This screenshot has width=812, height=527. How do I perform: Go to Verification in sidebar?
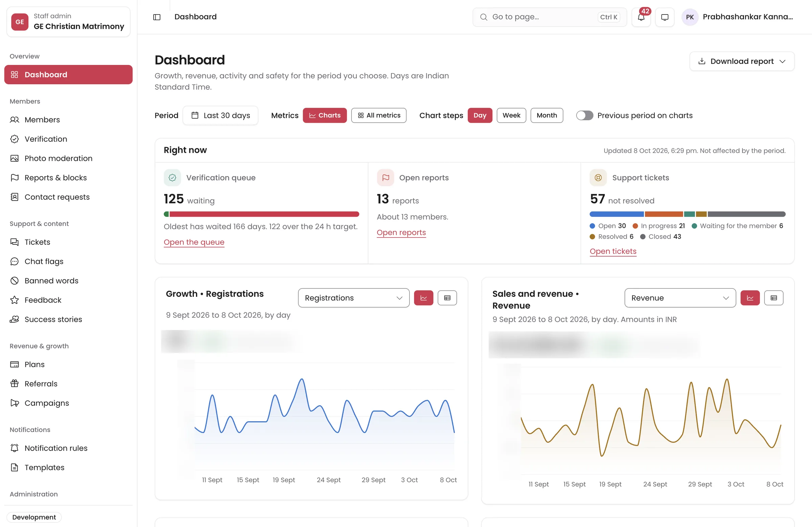pos(68,139)
